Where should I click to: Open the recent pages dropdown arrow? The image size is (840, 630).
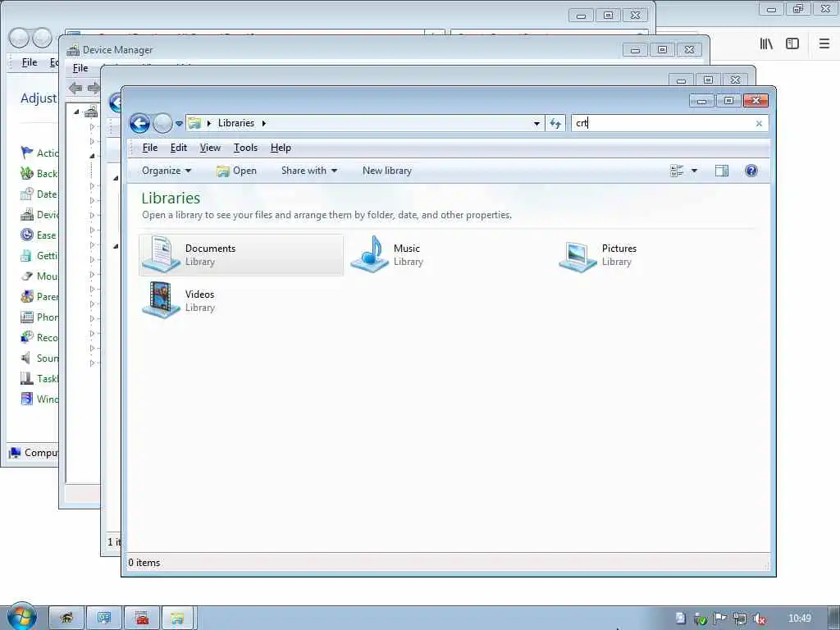179,124
